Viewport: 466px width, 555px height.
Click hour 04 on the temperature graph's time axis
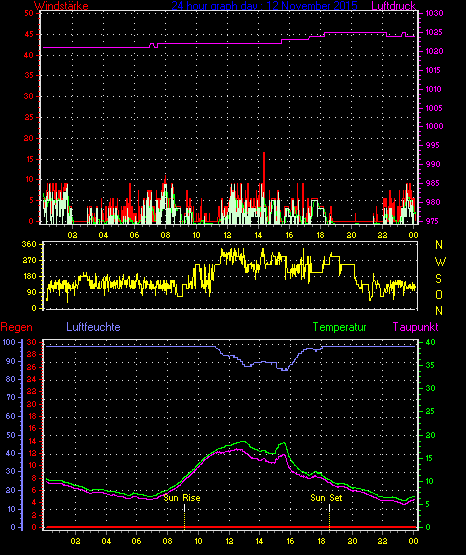[x=106, y=541]
